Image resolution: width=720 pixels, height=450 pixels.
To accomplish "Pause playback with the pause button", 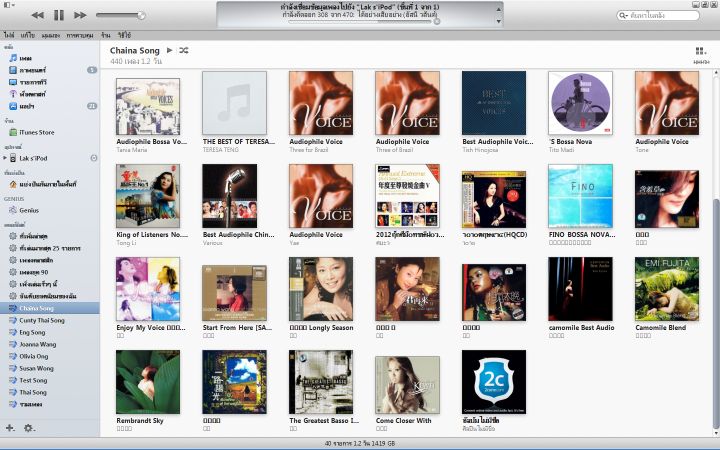I will (x=59, y=15).
